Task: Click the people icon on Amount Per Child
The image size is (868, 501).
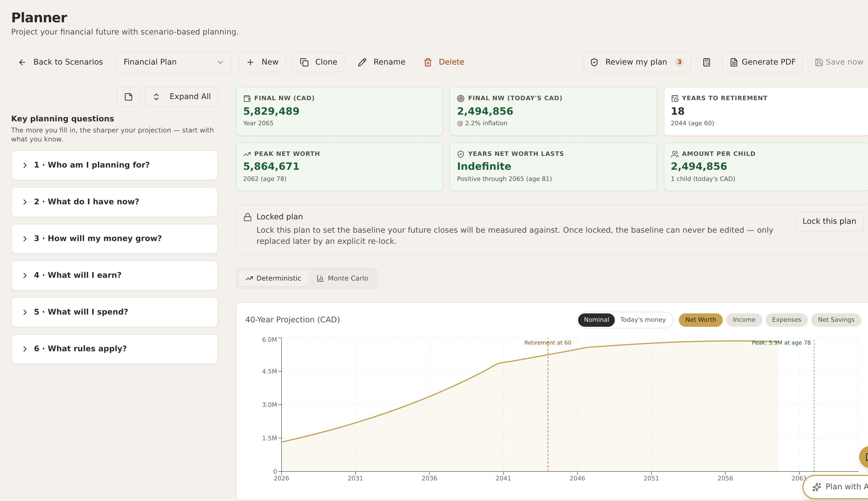Action: tap(675, 154)
